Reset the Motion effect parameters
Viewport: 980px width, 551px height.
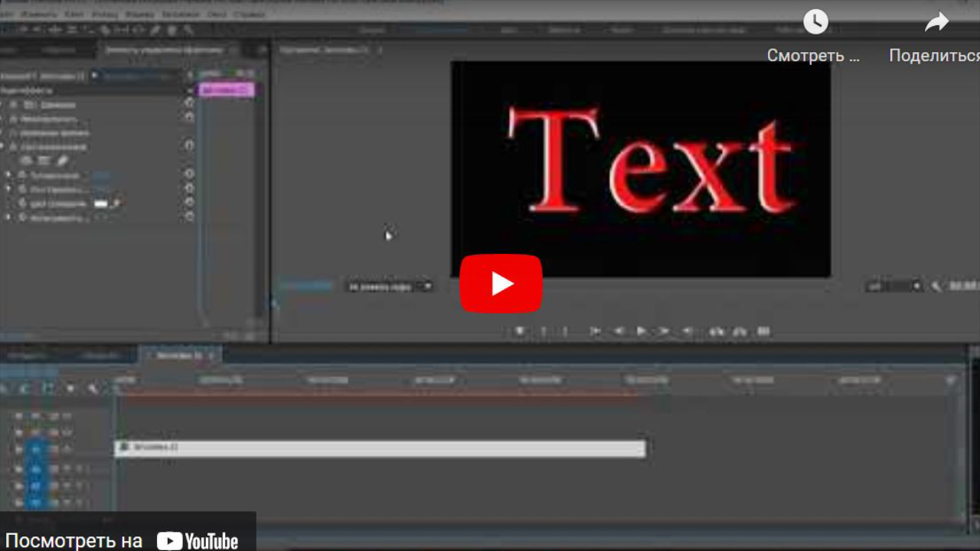[x=189, y=103]
